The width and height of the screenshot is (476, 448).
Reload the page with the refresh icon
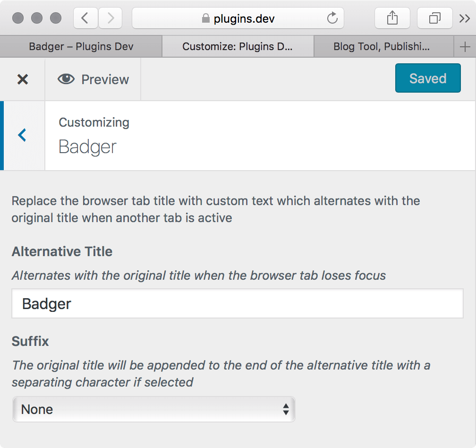tap(332, 18)
